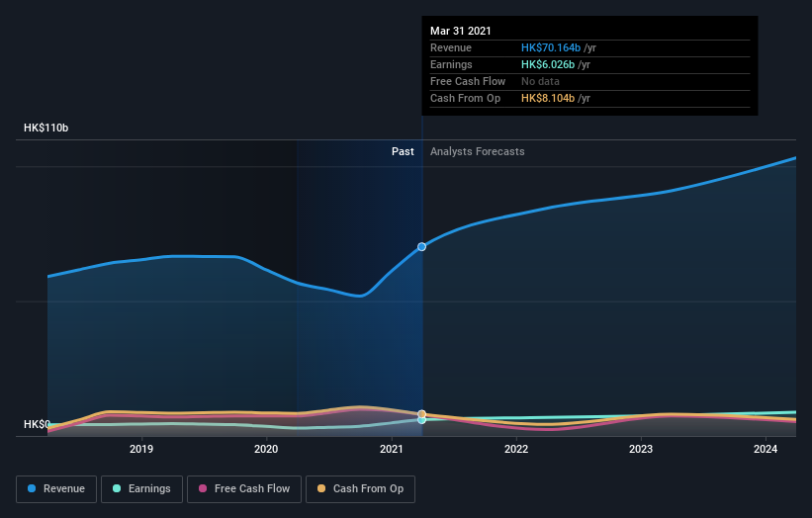Viewport: 812px width, 518px height.
Task: Click the Free Cash Flow row label in tooltip
Action: point(468,81)
